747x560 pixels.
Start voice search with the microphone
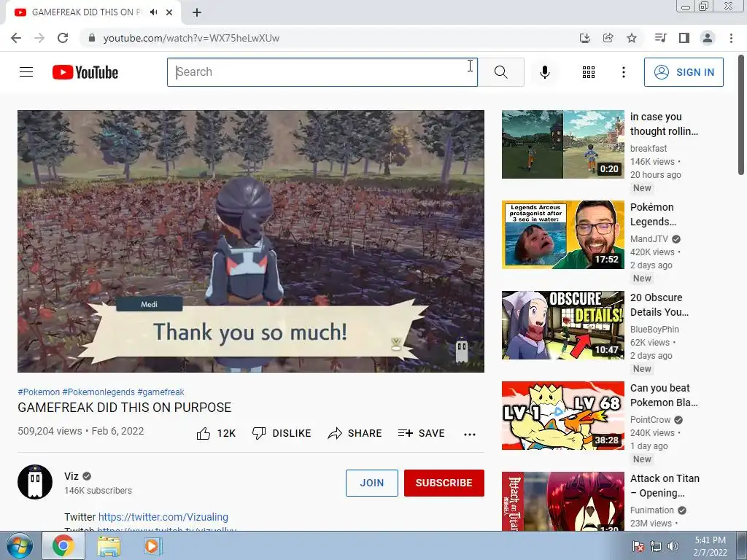(544, 72)
